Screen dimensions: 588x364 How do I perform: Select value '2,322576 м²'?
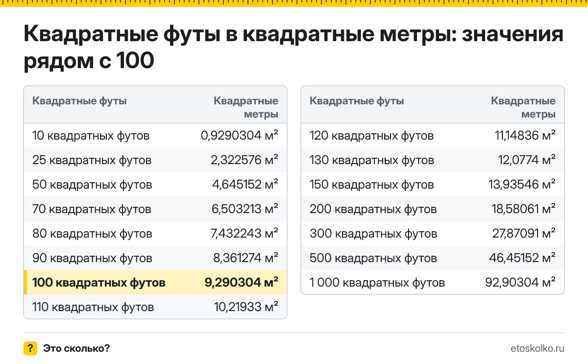(245, 160)
